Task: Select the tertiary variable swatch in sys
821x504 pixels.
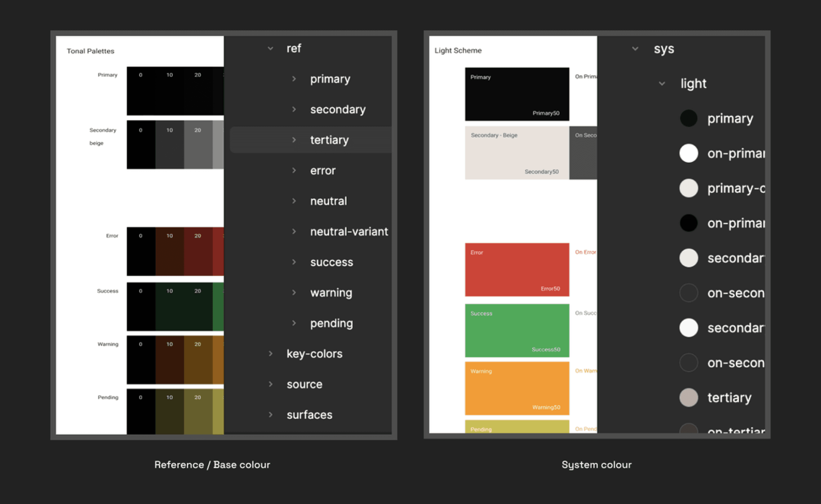Action: [x=689, y=397]
